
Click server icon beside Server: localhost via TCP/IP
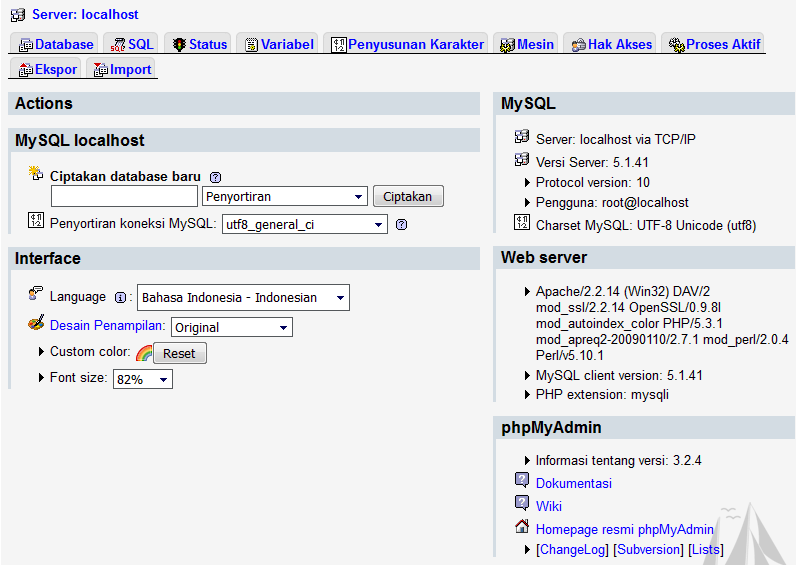tap(522, 136)
